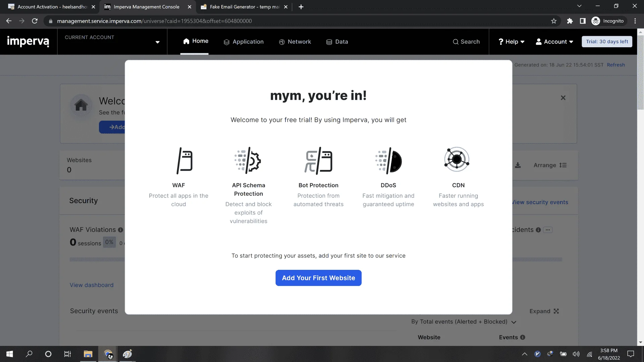Viewport: 644px width, 362px height.
Task: Open the Chrome tab search chevron
Action: click(579, 6)
